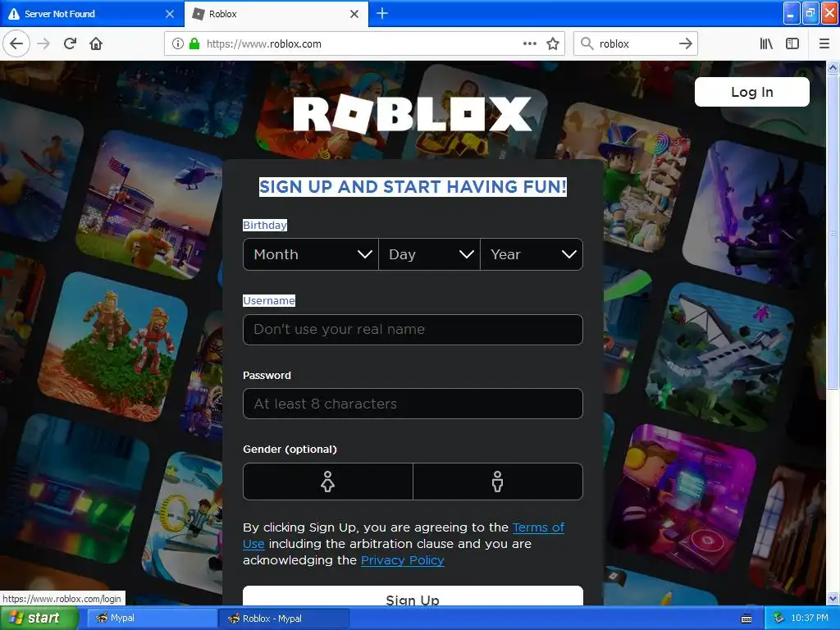This screenshot has height=630, width=840.
Task: Click the search magnifier icon
Action: (x=587, y=43)
